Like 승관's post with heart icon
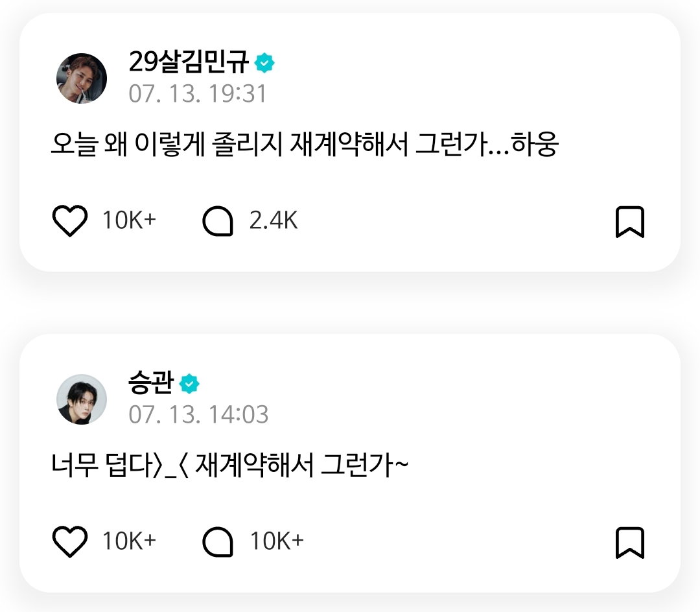Image resolution: width=700 pixels, height=612 pixels. (69, 541)
